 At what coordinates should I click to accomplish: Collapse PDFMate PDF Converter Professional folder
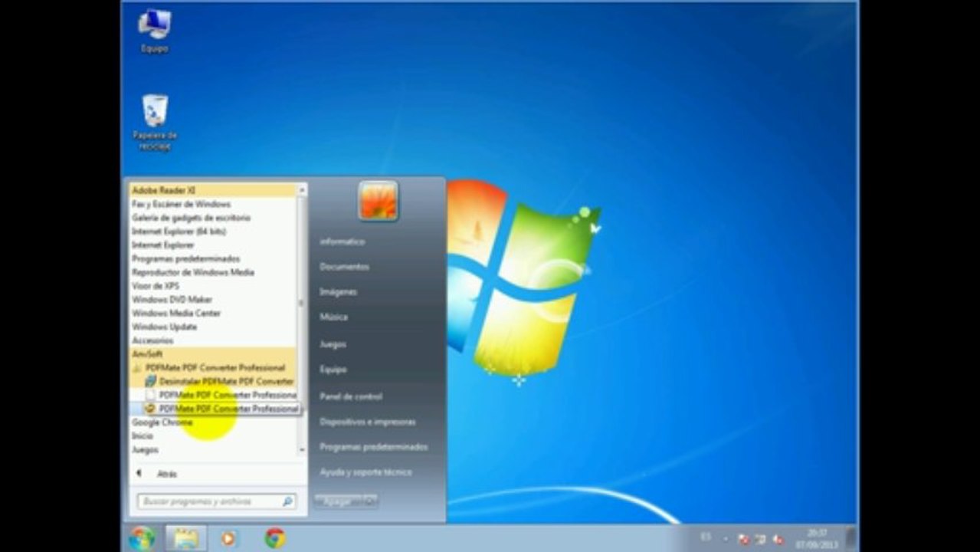coord(214,368)
